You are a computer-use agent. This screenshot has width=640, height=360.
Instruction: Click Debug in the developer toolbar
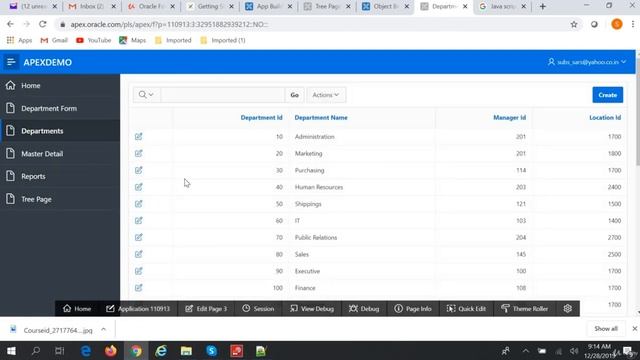(364, 309)
